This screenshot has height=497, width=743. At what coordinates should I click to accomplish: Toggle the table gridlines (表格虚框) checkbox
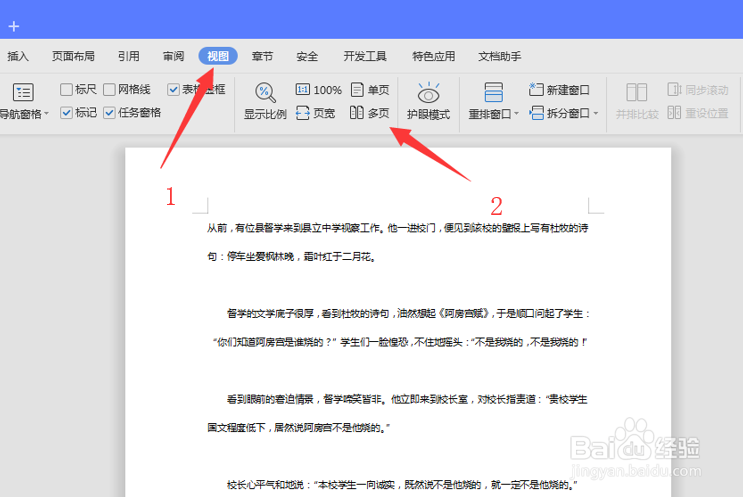173,90
